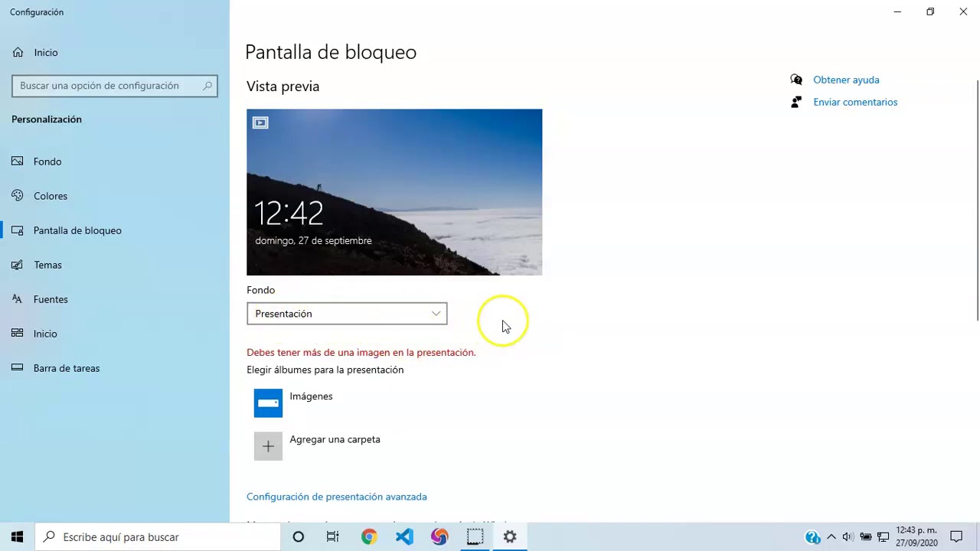The height and width of the screenshot is (551, 980).
Task: Open the Windows Start button
Action: tap(17, 537)
